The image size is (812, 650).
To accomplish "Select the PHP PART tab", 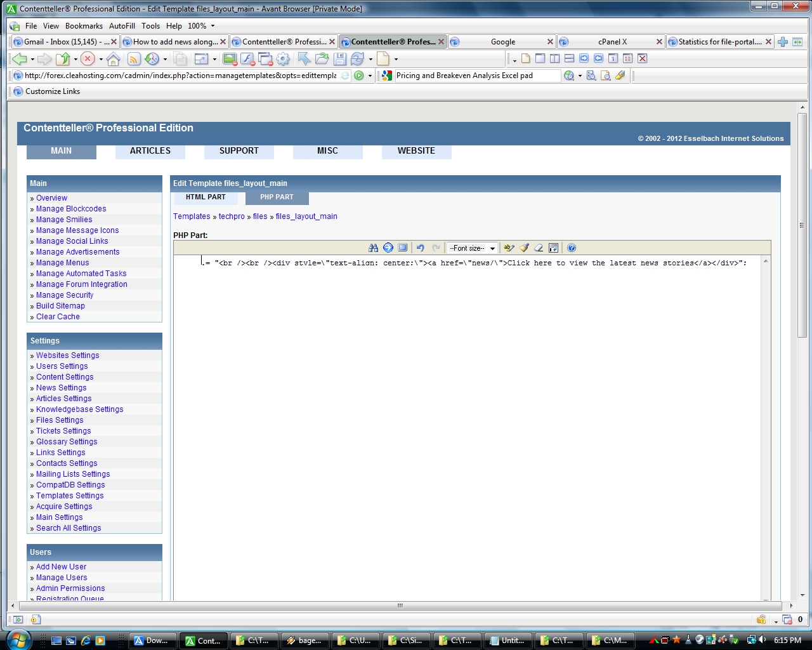I will [277, 197].
